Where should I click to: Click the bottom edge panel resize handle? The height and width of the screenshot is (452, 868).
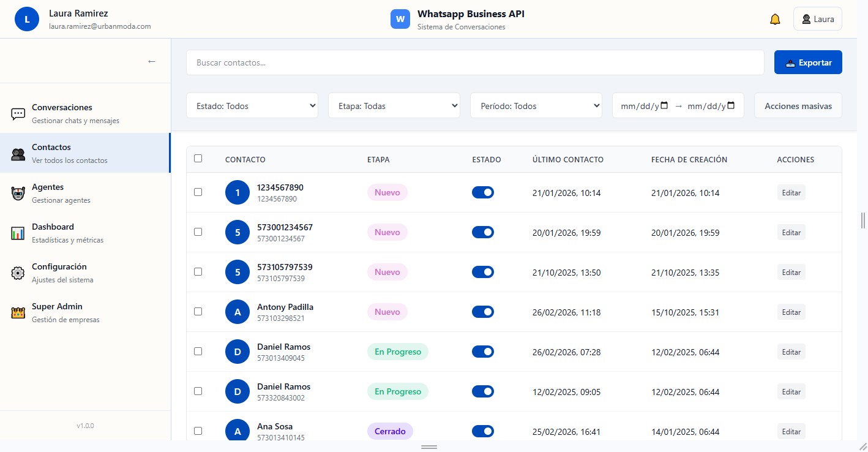[x=429, y=447]
